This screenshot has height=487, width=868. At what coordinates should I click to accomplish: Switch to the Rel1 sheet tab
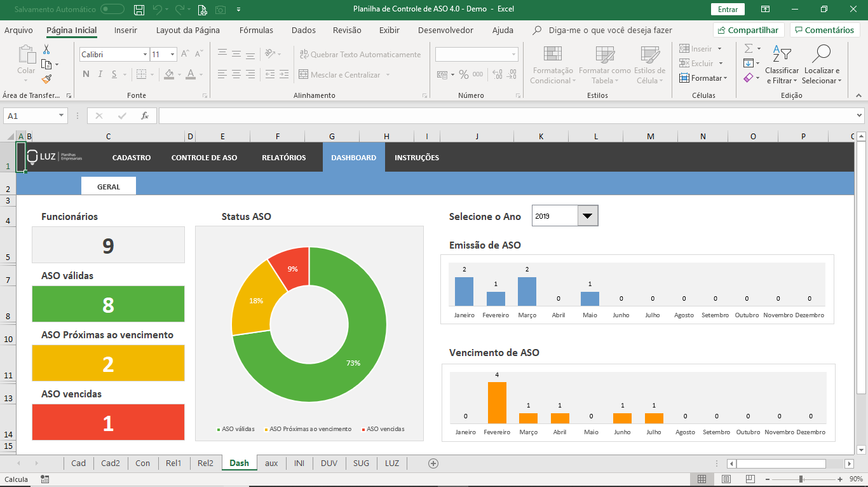pyautogui.click(x=173, y=463)
